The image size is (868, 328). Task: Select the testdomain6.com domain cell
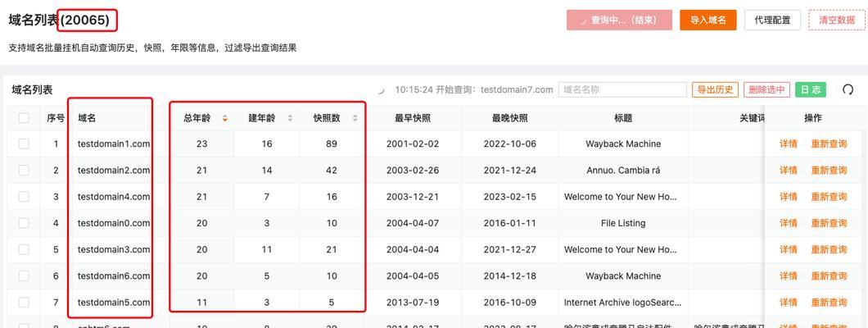(x=114, y=276)
